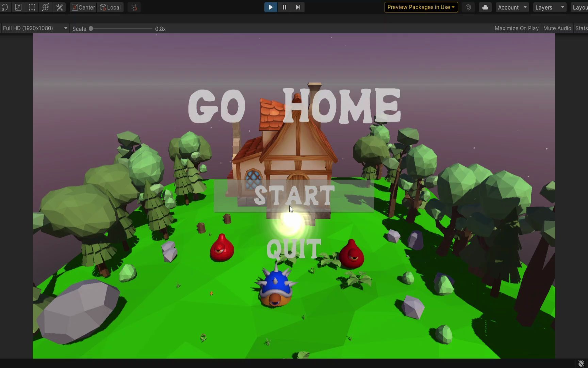This screenshot has width=588, height=368.
Task: Open the custom Editor Tools wrench icon
Action: 59,7
